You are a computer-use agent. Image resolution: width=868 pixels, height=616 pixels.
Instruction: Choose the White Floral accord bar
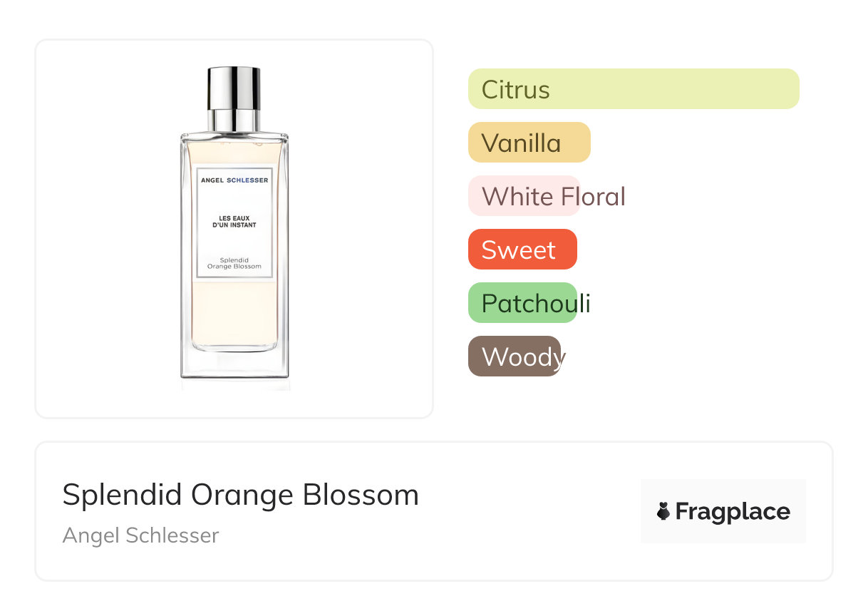pyautogui.click(x=523, y=196)
